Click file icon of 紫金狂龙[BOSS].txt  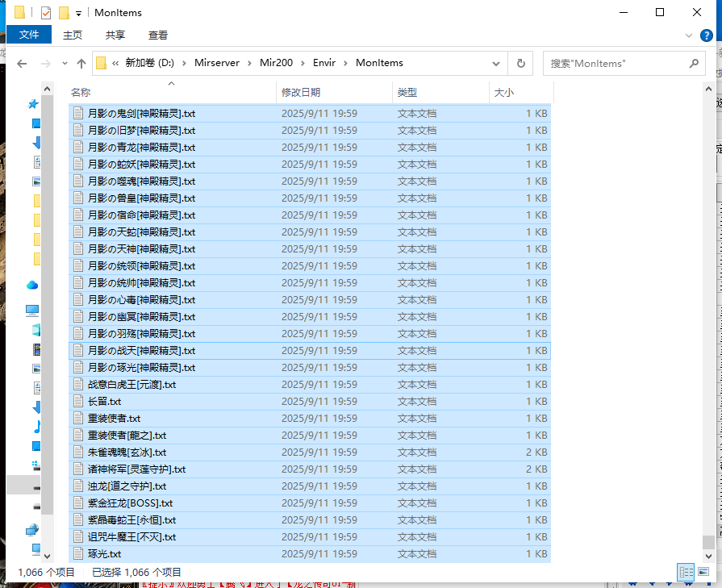coord(78,503)
